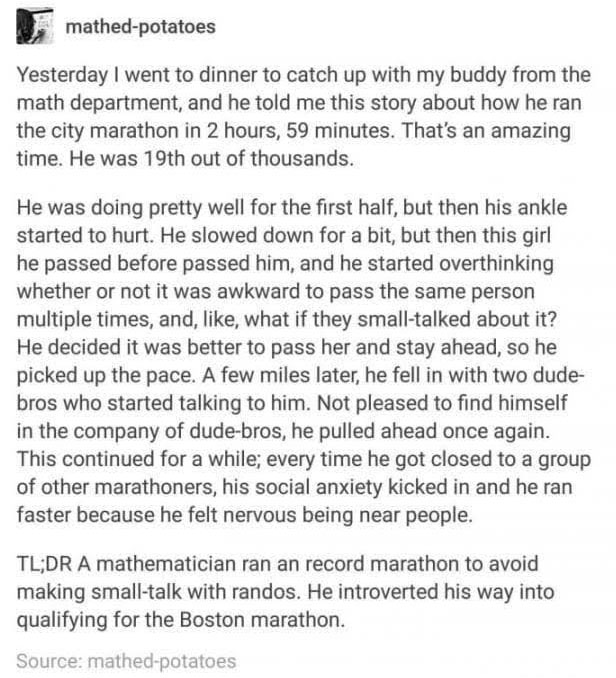Click the sentence "He was 19th out of thousands."
616x678 pixels.
(211, 158)
